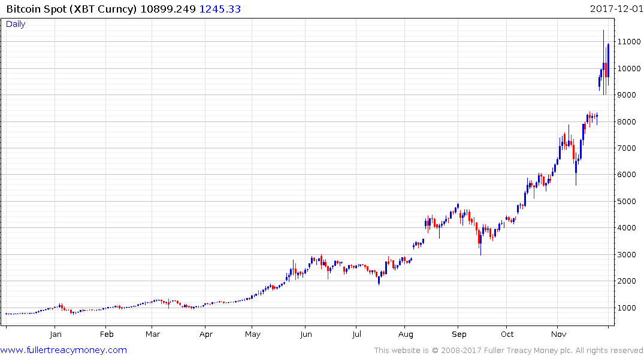Click the Jun month label
This screenshot has width=644, height=359.
tap(306, 334)
